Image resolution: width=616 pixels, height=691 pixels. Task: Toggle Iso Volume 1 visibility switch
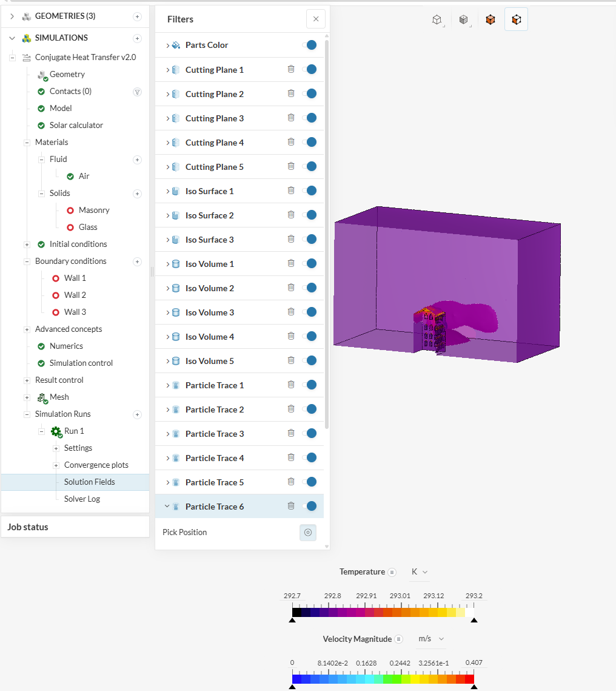coord(310,263)
